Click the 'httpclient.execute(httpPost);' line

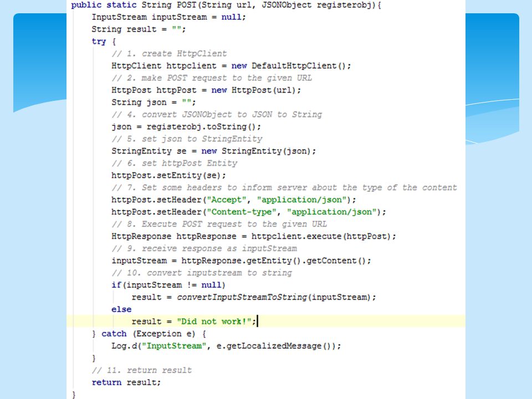coord(254,237)
